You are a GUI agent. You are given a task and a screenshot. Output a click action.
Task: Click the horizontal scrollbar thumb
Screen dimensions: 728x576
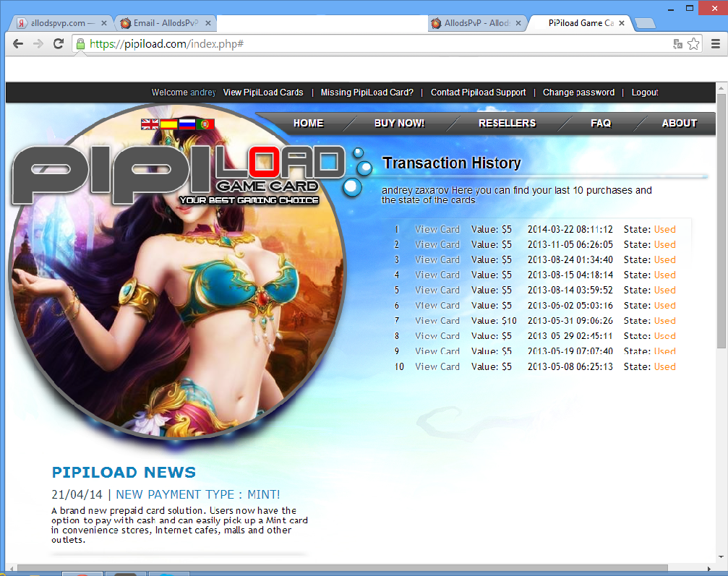click(x=343, y=569)
